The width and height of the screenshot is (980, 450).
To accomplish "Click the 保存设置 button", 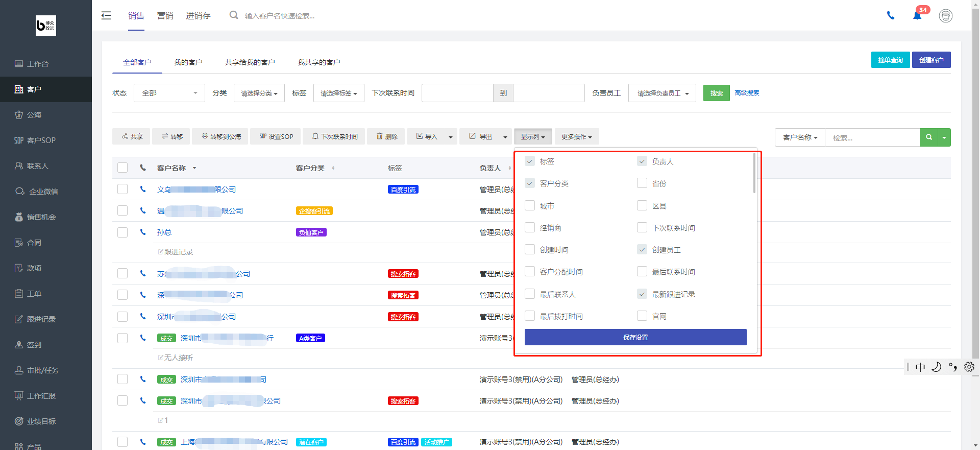I will pos(635,337).
